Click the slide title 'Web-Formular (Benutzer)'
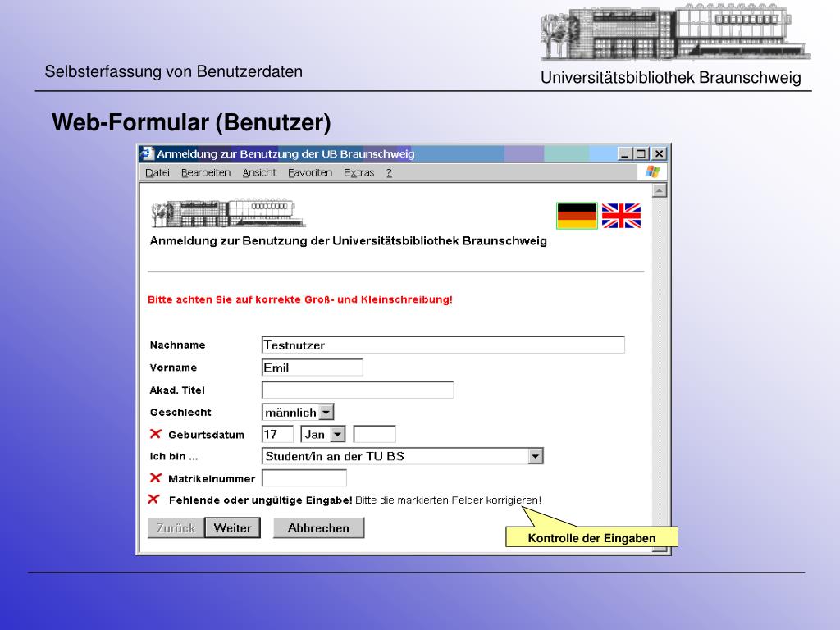840x630 pixels. 191,123
